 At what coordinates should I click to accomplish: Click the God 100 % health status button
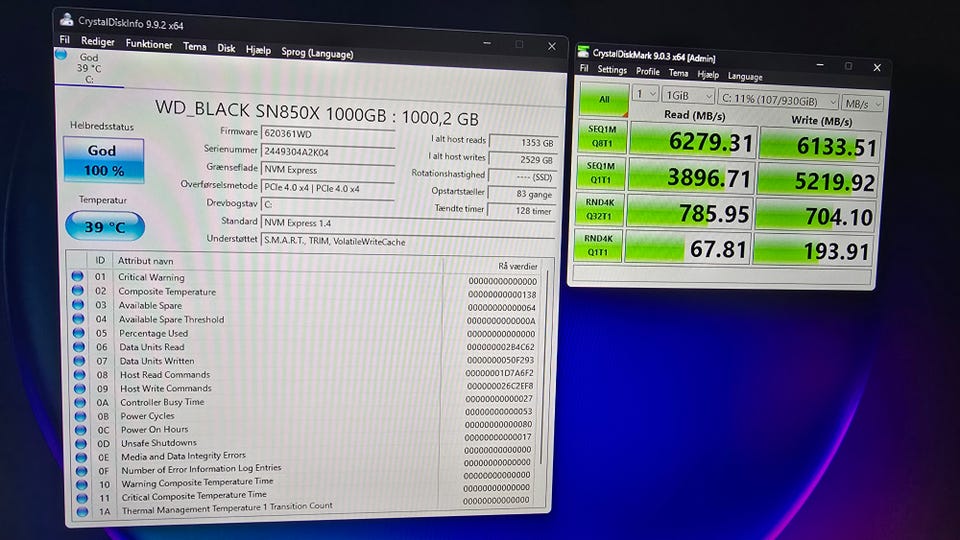(103, 160)
